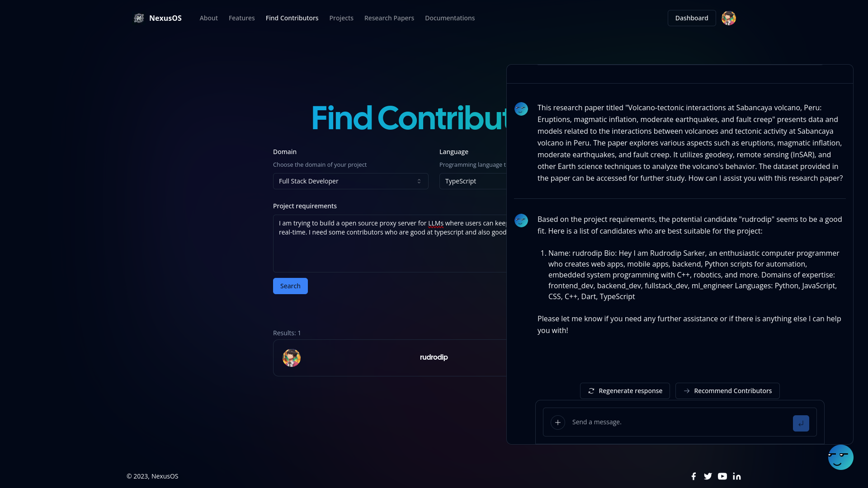Click the Recommend Contributors arrow icon
This screenshot has width=868, height=488.
(687, 391)
